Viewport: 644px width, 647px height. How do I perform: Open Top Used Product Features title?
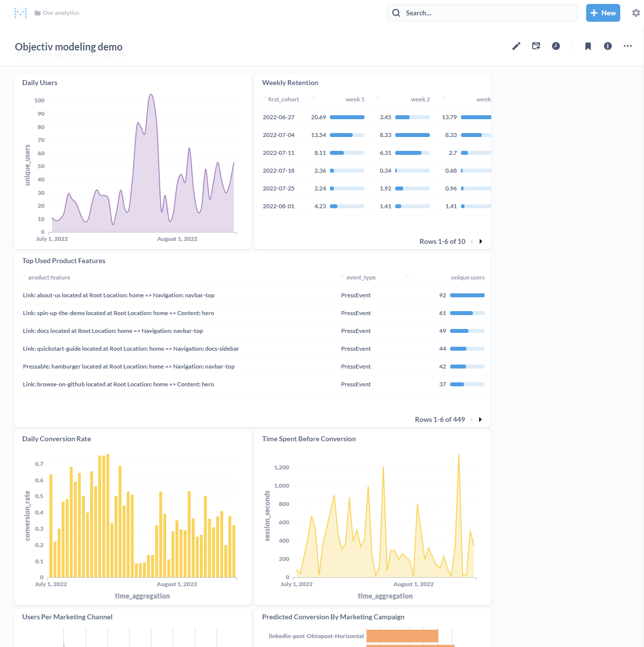tap(64, 261)
